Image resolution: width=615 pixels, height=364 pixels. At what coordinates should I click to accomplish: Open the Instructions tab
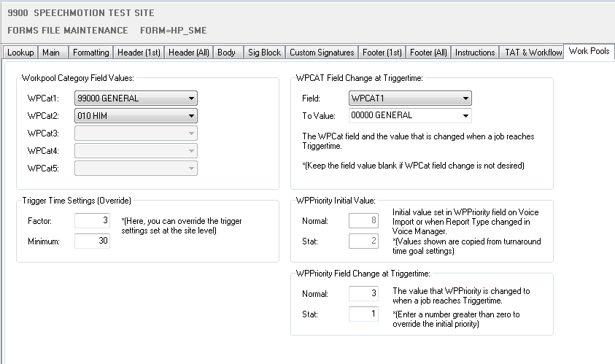[x=475, y=53]
